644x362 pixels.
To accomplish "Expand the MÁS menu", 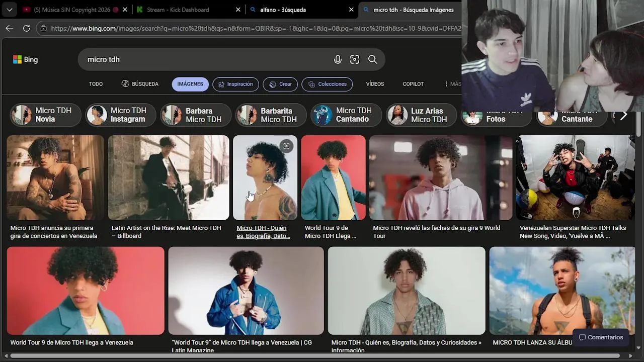I will coord(453,84).
